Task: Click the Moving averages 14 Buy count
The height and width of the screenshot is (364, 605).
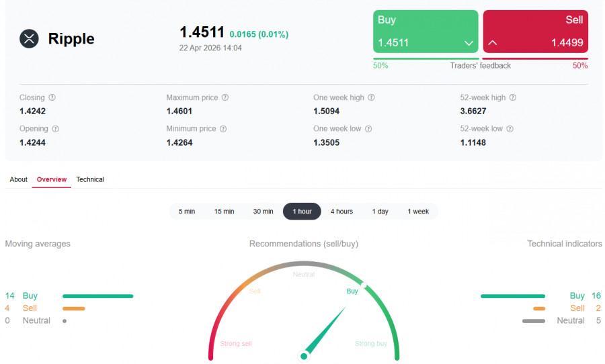Action: [9, 295]
